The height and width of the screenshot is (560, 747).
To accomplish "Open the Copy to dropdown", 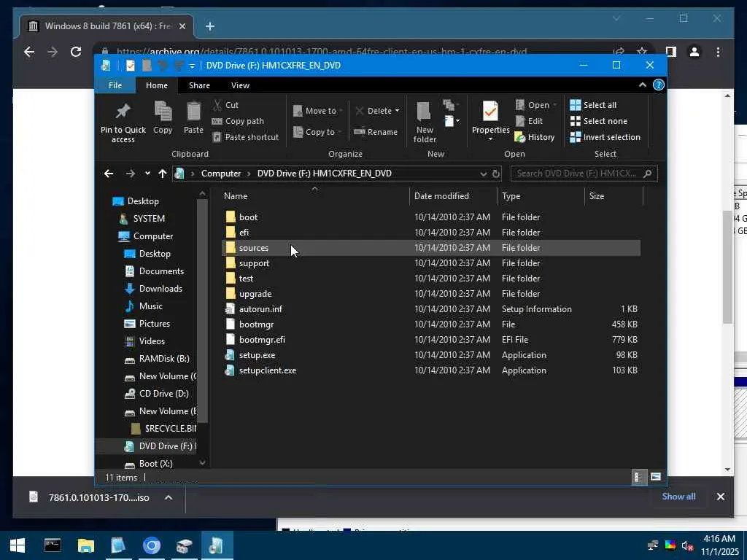I will tap(317, 132).
